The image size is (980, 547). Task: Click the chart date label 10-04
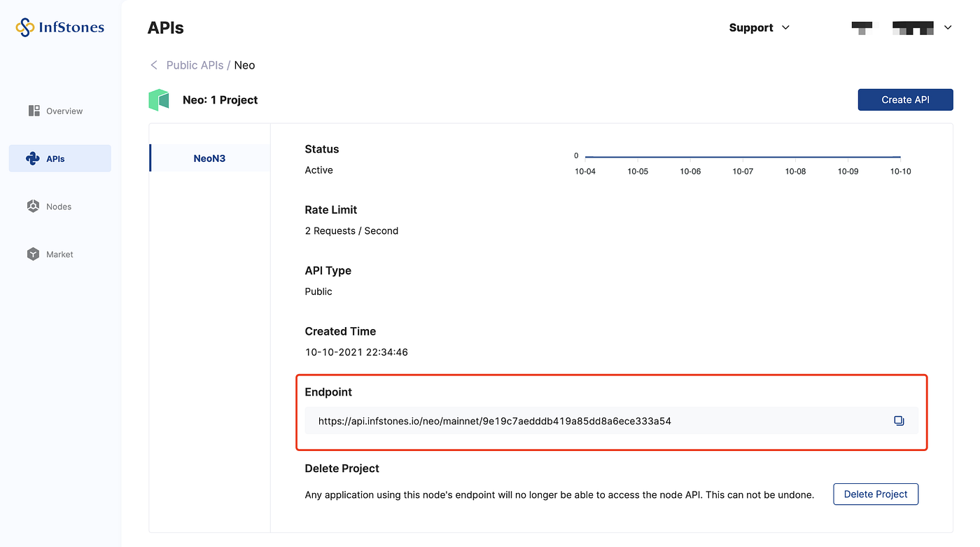pos(585,172)
